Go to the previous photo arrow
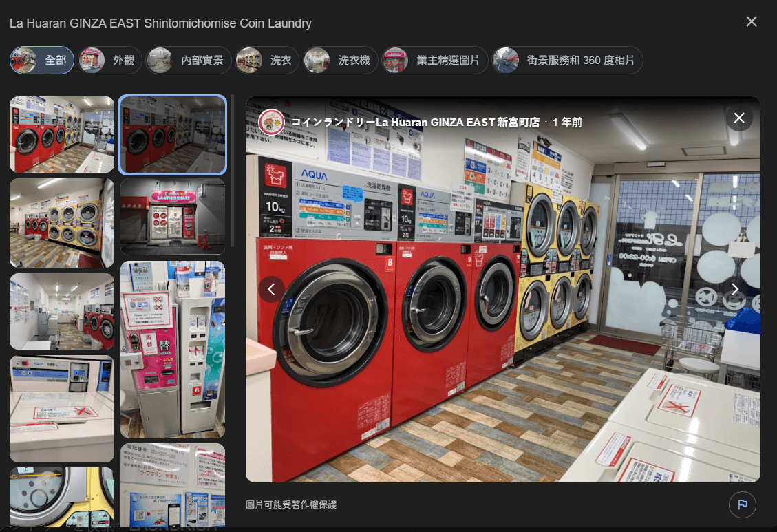 pyautogui.click(x=271, y=289)
